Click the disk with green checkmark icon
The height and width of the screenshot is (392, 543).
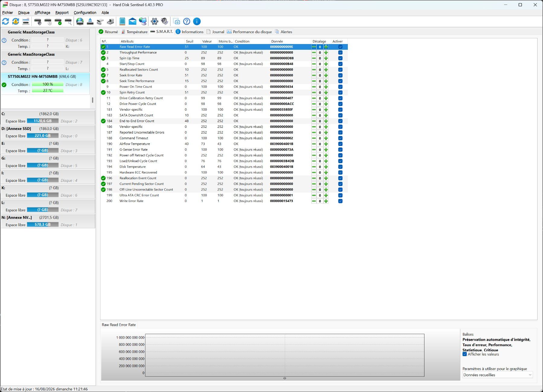coord(58,21)
